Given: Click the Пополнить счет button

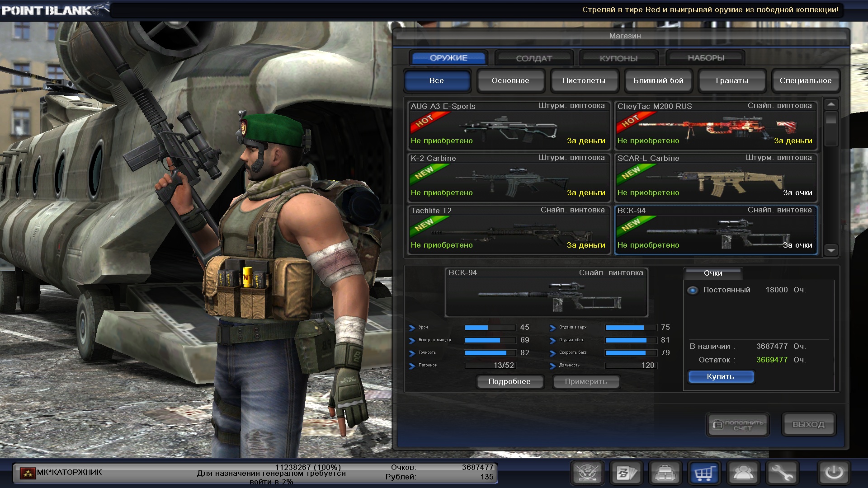Looking at the screenshot, I should [738, 425].
